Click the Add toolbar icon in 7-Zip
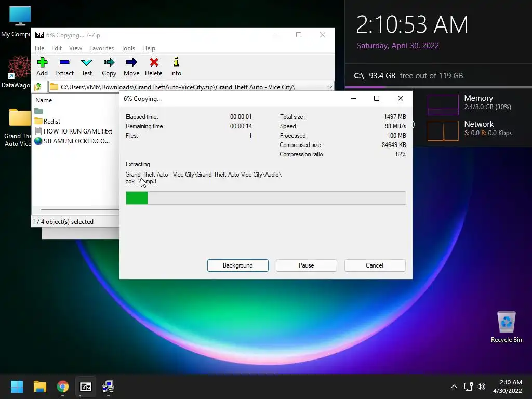Image resolution: width=532 pixels, height=399 pixels. (42, 66)
